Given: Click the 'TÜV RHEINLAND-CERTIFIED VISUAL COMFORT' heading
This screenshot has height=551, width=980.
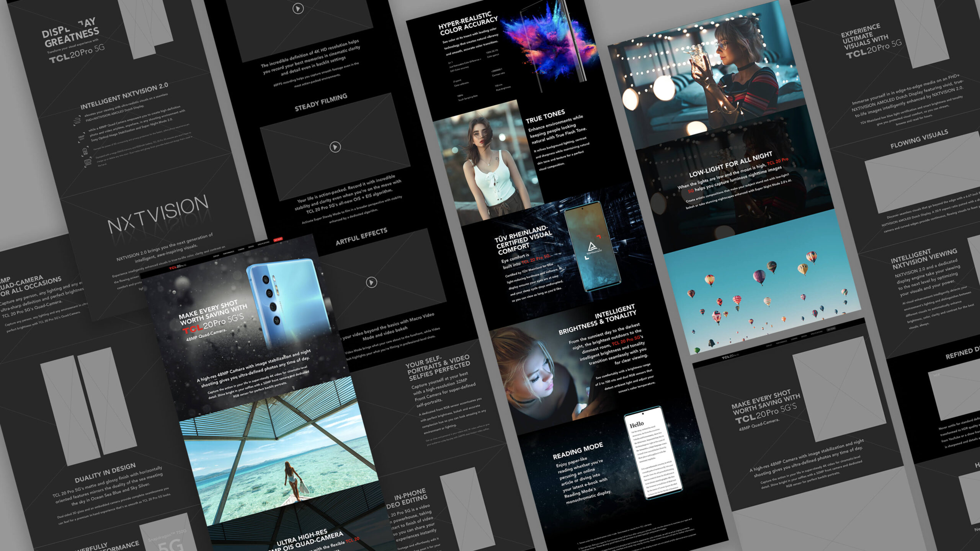Looking at the screenshot, I should tap(523, 240).
